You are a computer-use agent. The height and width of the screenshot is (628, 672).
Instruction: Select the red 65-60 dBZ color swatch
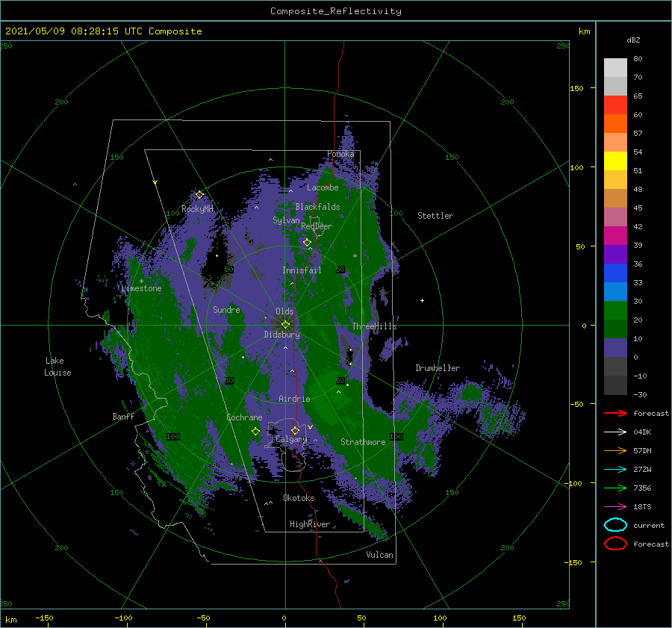(x=615, y=105)
